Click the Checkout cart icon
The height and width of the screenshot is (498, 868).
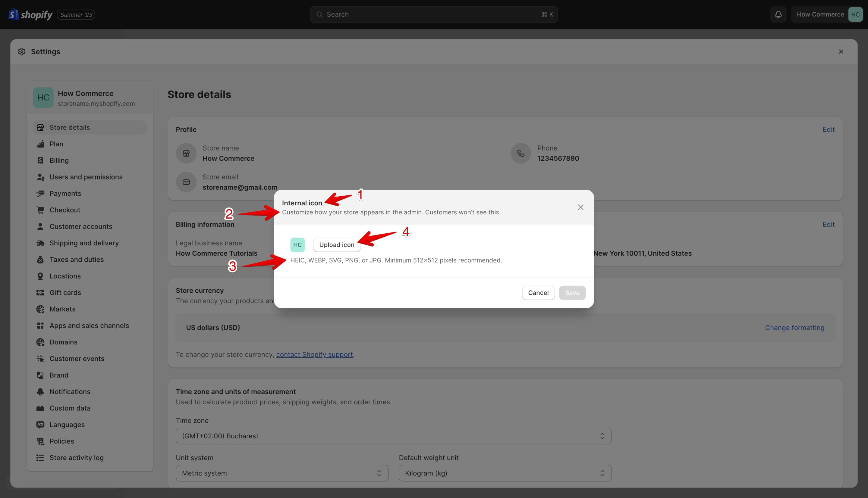click(40, 210)
